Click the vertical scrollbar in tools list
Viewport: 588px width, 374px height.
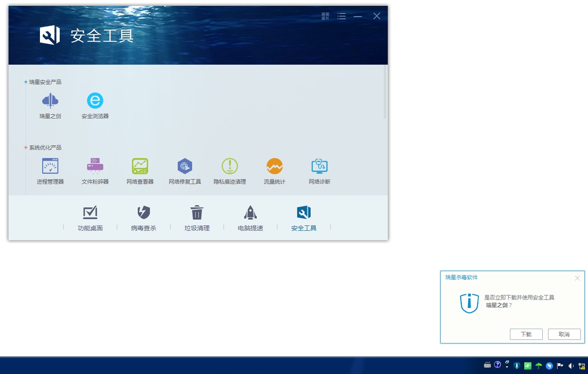[385, 92]
